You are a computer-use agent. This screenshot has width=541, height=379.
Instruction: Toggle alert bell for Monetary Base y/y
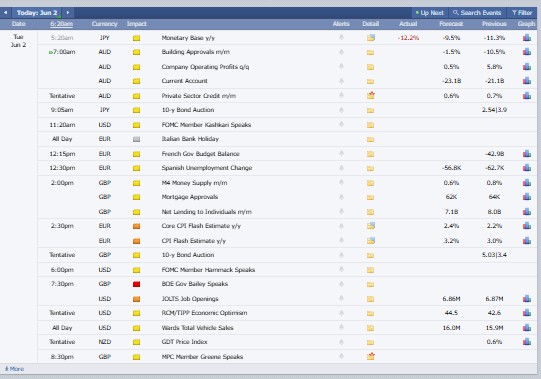coord(341,37)
